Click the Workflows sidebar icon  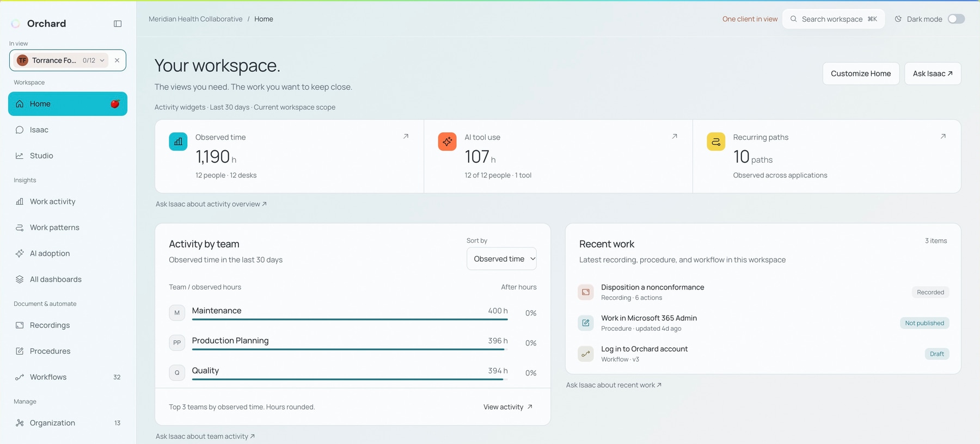pyautogui.click(x=20, y=377)
